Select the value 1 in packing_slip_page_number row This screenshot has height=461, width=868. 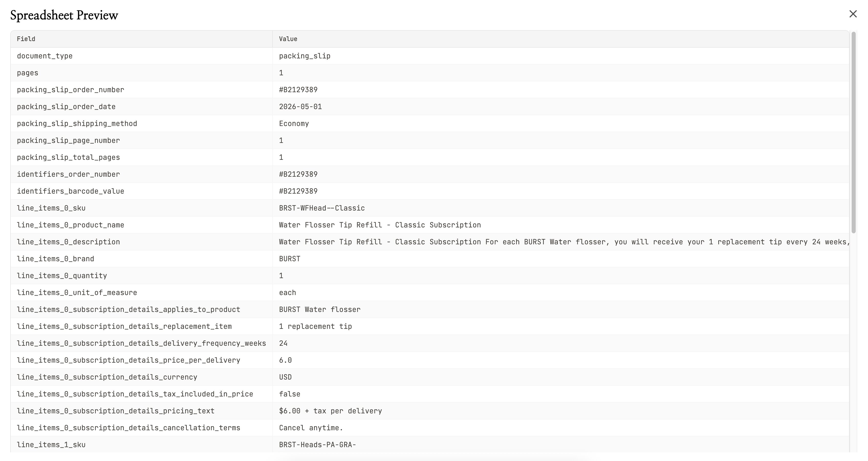(x=281, y=140)
